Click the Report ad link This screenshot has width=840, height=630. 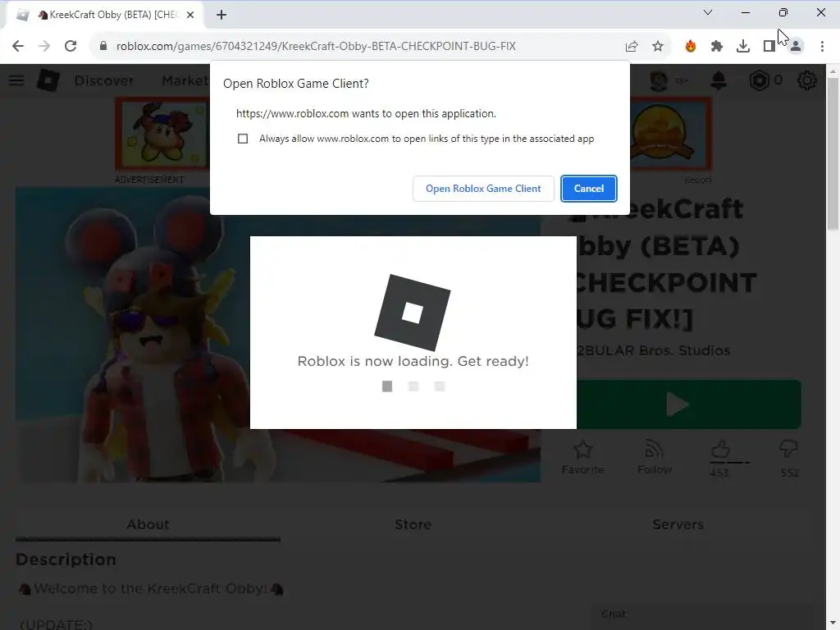697,180
